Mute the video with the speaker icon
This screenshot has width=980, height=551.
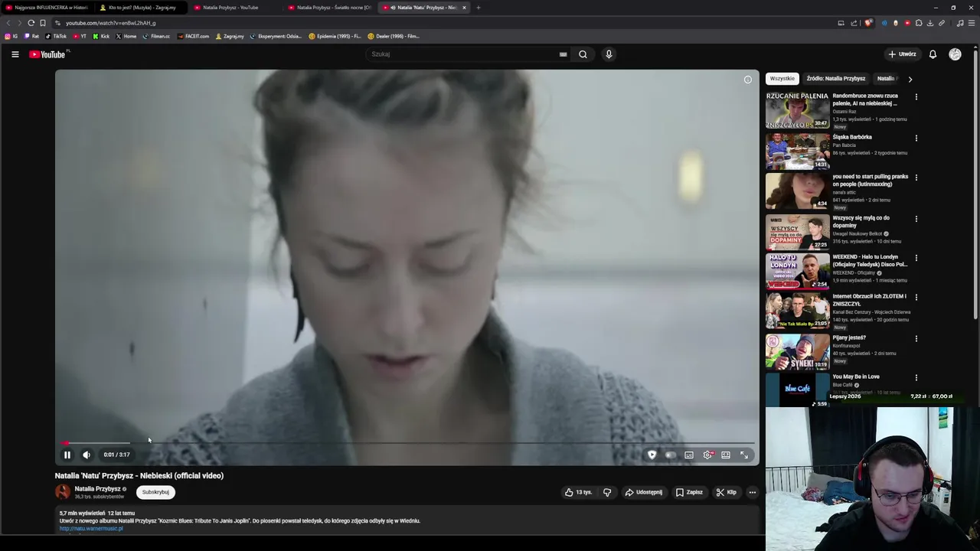[x=87, y=455]
